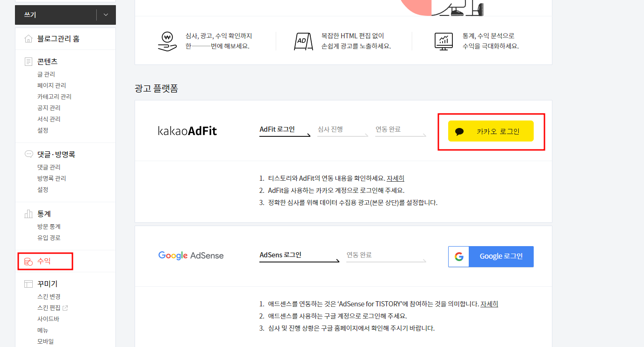Click the won-coin hand icon

point(167,41)
